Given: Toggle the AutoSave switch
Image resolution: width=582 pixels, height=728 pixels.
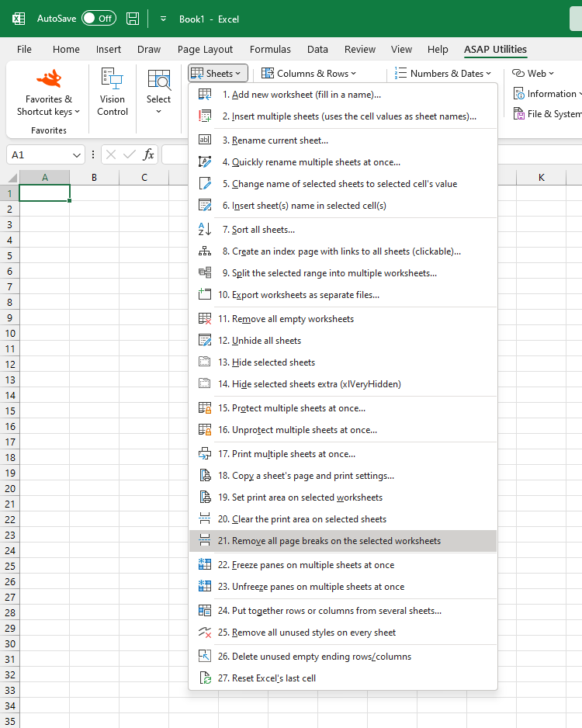Looking at the screenshot, I should click(x=99, y=19).
